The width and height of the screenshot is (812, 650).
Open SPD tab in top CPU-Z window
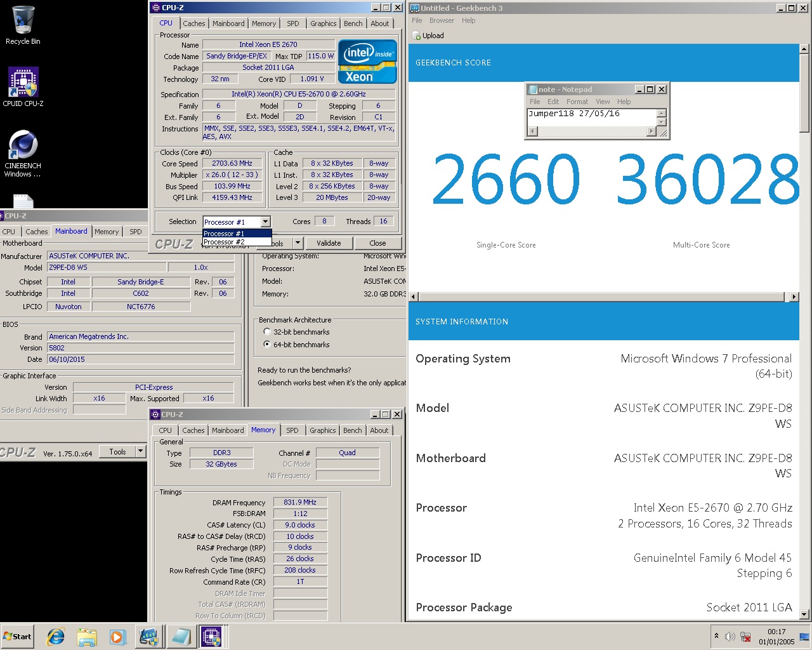293,23
